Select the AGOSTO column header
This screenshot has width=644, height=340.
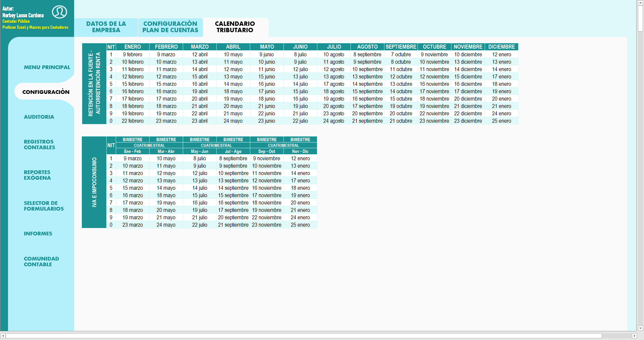tap(367, 47)
